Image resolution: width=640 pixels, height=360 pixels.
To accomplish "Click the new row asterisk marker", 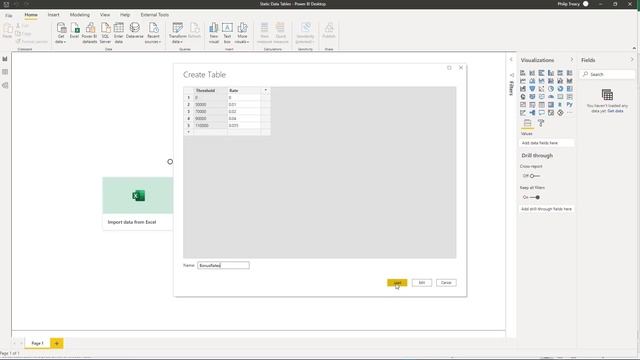I will click(x=188, y=132).
